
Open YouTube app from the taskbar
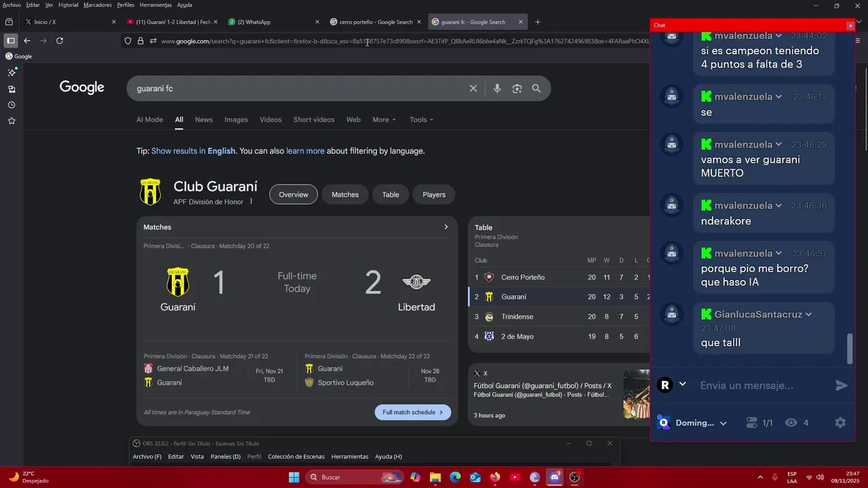515,477
